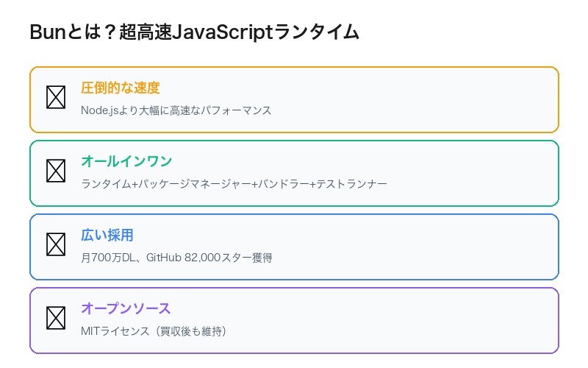
Task: Click the MITライセンス（買収後も維持） description
Action: pyautogui.click(x=154, y=331)
